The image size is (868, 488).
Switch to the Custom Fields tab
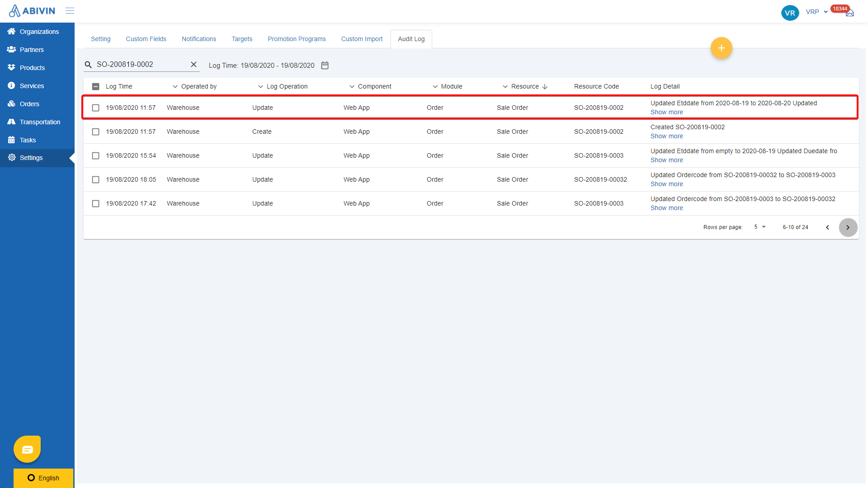pos(146,39)
